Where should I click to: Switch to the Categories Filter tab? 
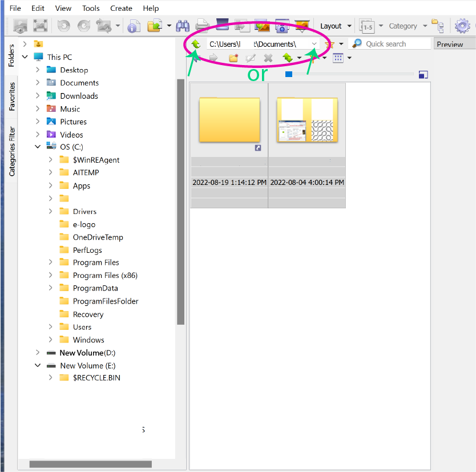click(11, 151)
